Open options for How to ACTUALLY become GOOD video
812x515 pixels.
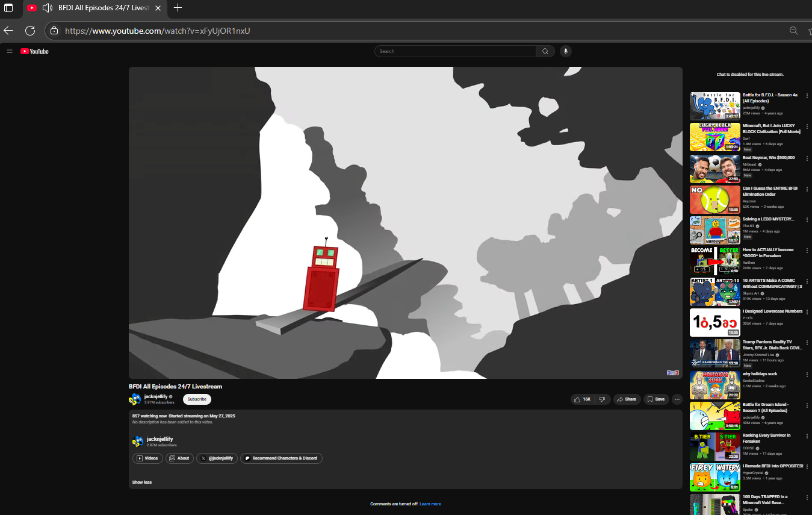(x=807, y=250)
